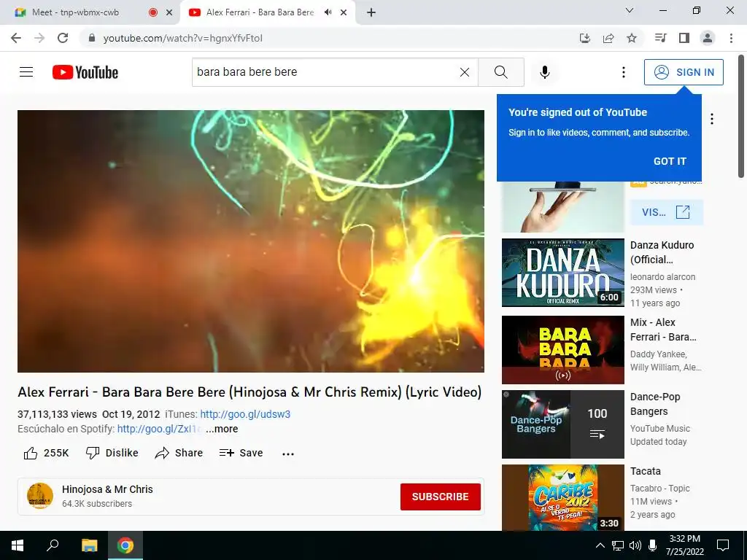Viewport: 747px width, 560px height.
Task: View site information via lock icon
Action: coord(92,38)
